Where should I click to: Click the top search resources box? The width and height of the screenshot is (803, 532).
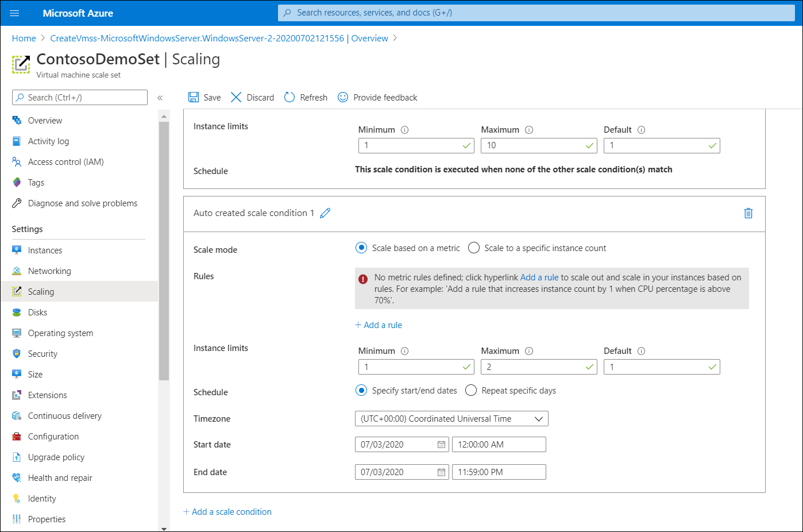pos(536,13)
